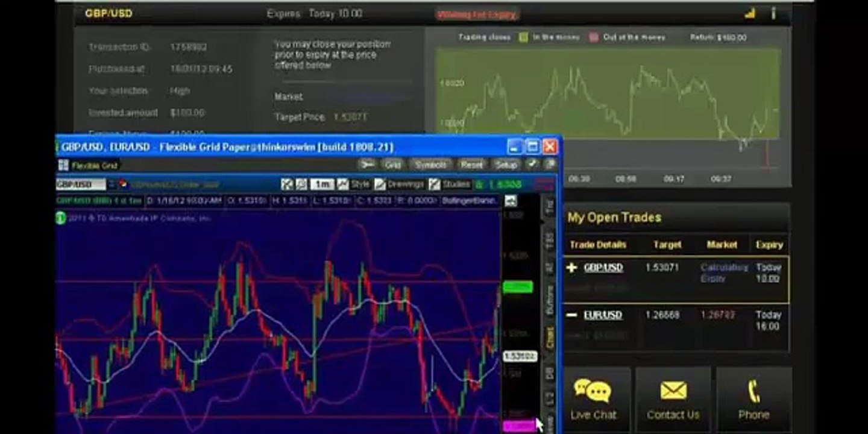Click the Grid button in thinkorswim

tap(392, 164)
